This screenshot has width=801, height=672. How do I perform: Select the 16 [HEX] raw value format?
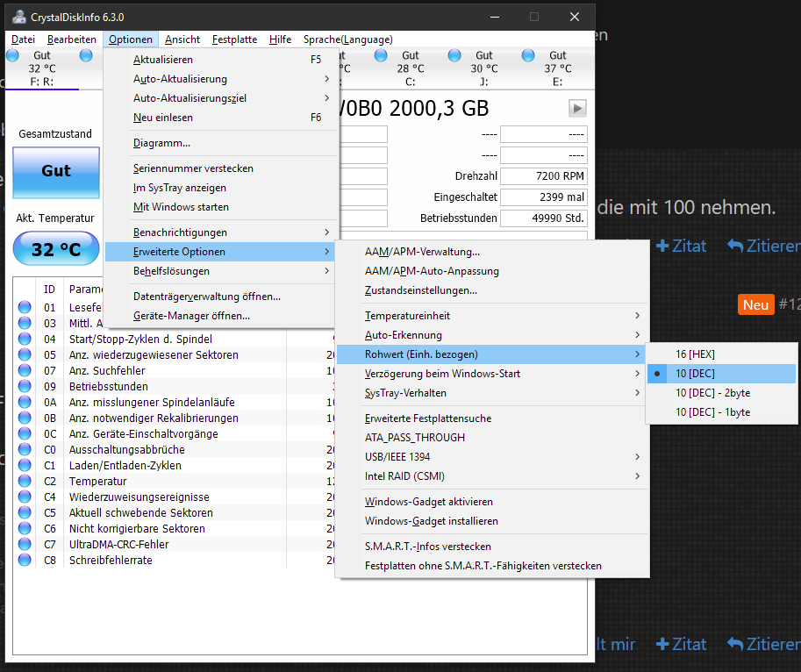pyautogui.click(x=721, y=354)
